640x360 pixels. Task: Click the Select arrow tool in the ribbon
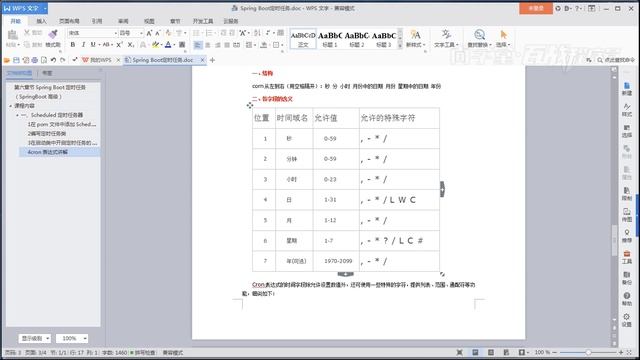[503, 38]
